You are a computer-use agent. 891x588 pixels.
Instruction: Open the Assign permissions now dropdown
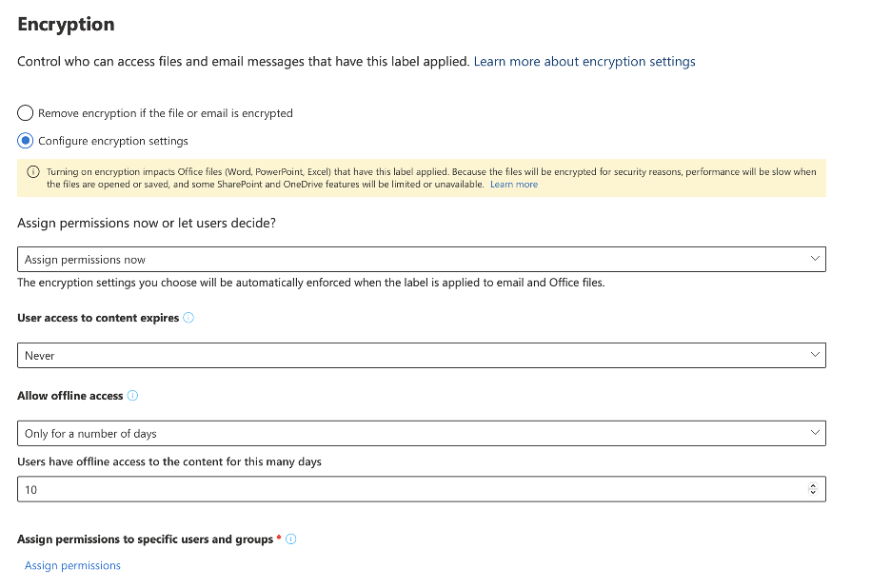click(421, 259)
